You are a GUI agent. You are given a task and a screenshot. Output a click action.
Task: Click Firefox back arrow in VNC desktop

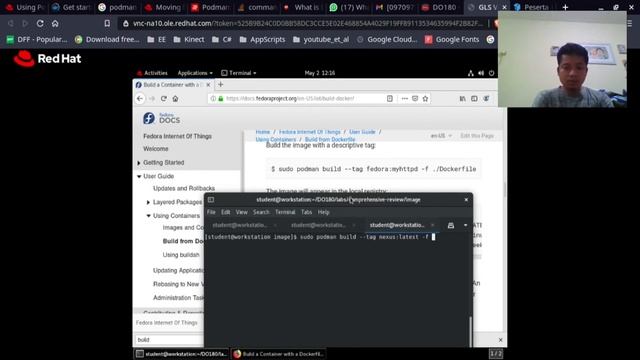140,98
